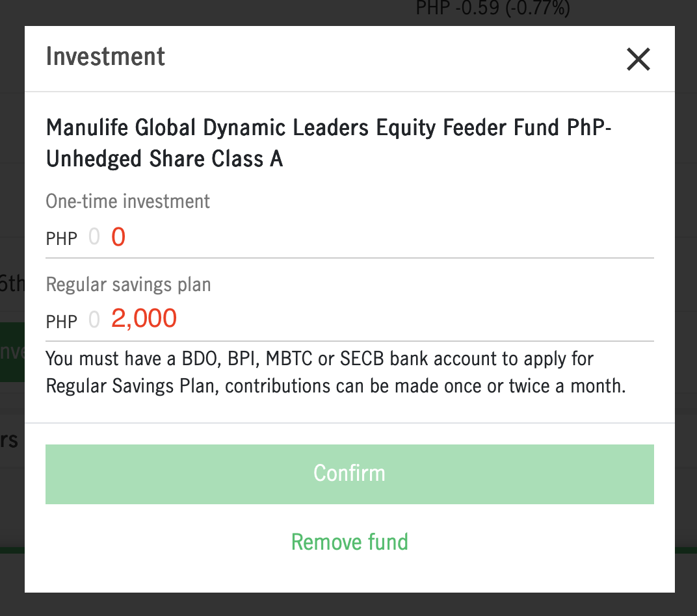The image size is (697, 616).
Task: Click the PHP label beside the 2,000 amount
Action: tap(61, 322)
